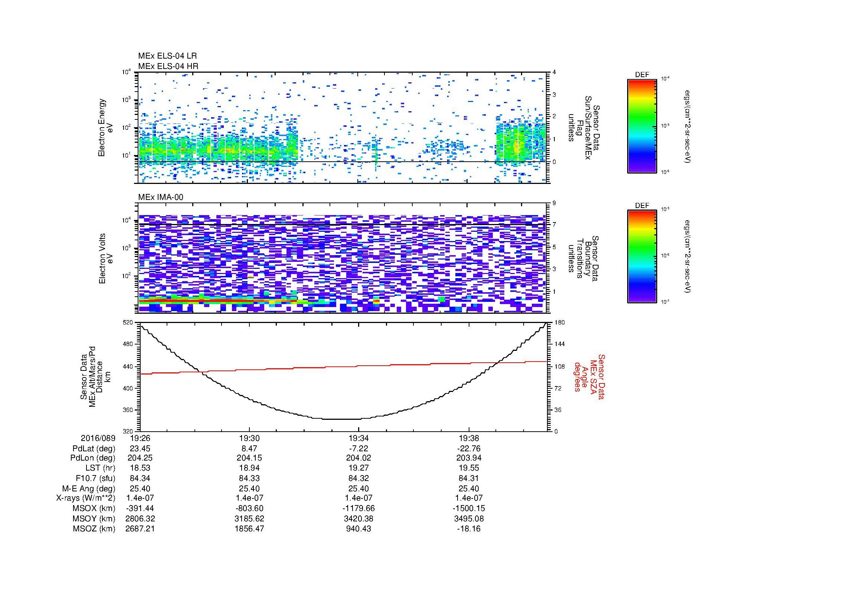Screen dimensions: 868x613
Task: Click the MSOY value '3185.62'
Action: pyautogui.click(x=249, y=518)
